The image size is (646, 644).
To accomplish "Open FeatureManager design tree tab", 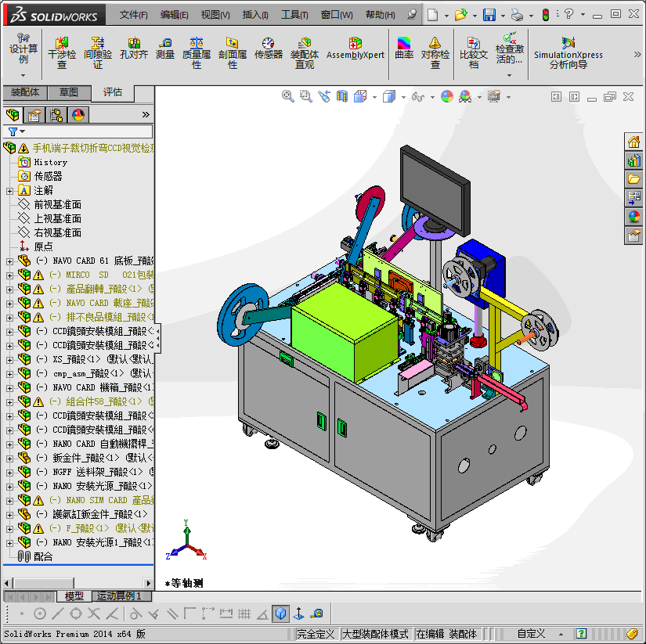I will point(13,114).
